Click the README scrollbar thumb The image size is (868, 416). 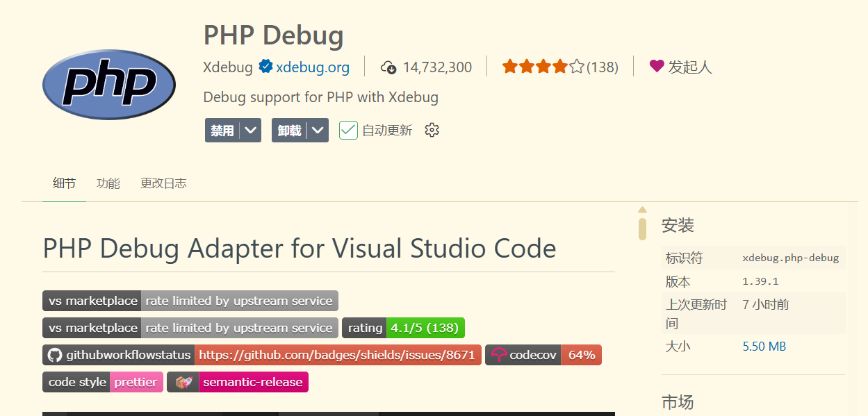point(643,228)
